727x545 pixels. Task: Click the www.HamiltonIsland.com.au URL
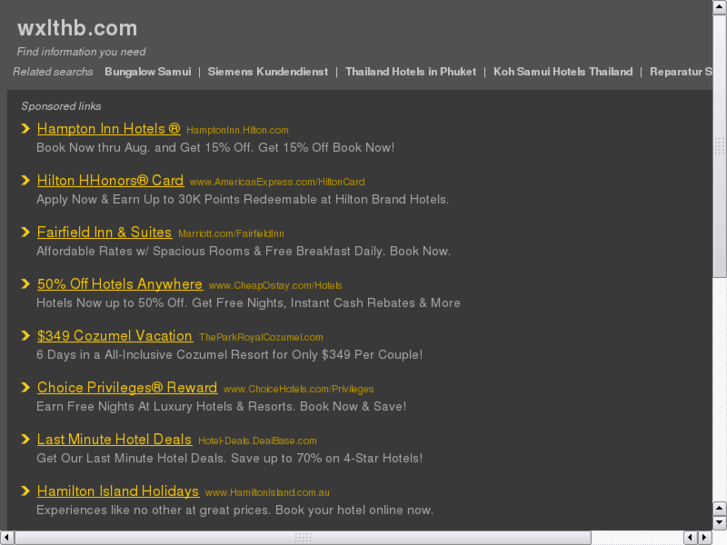pyautogui.click(x=267, y=493)
